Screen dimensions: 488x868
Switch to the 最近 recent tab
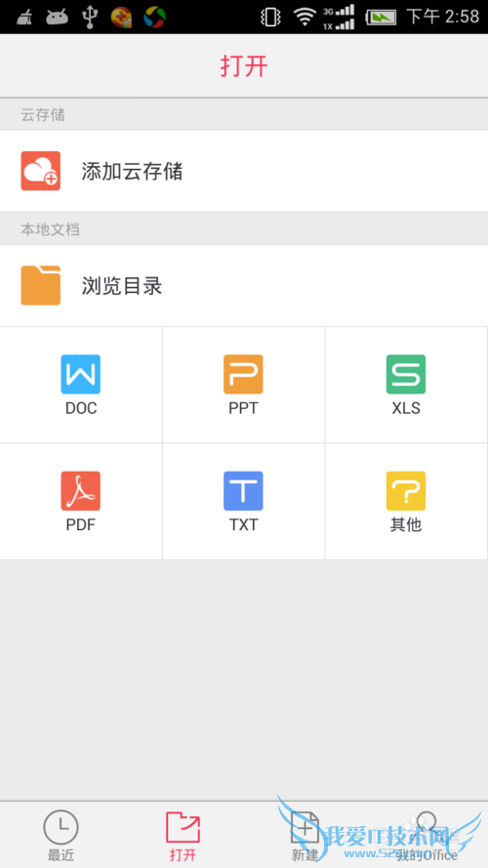point(61,835)
